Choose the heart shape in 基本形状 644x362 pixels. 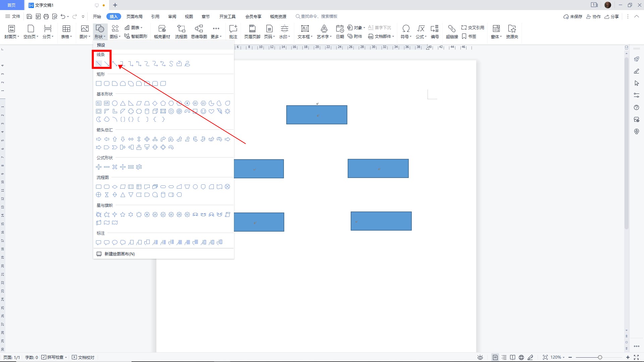[x=211, y=111]
